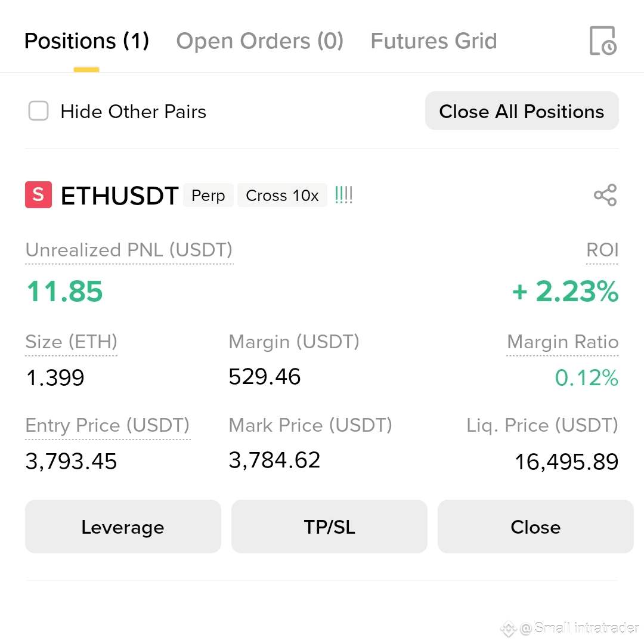Image resolution: width=644 pixels, height=644 pixels.
Task: Open TP/SL settings
Action: pyautogui.click(x=329, y=527)
